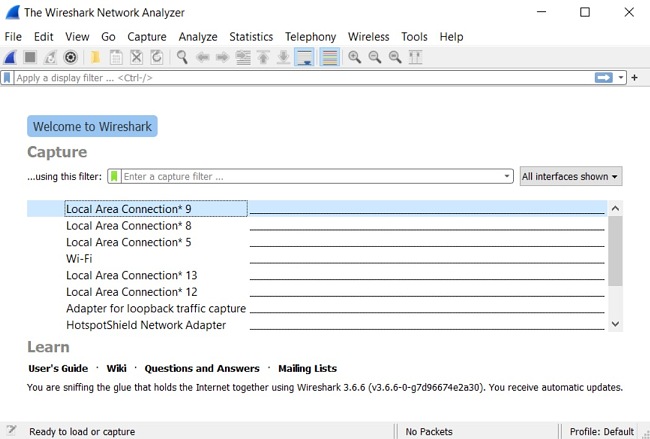Click the go to last packet icon

[x=284, y=57]
